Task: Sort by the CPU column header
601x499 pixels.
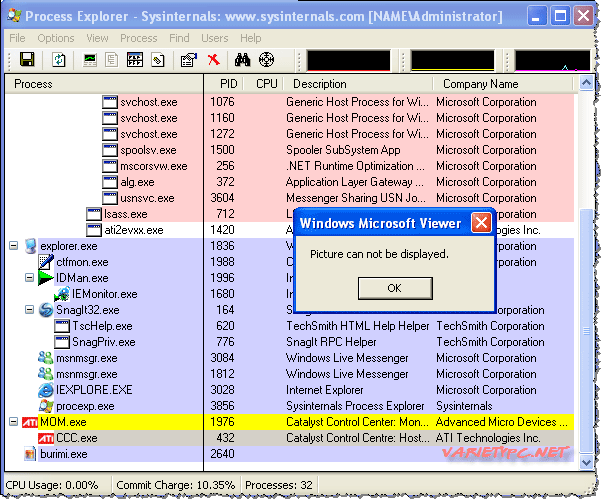Action: click(263, 84)
